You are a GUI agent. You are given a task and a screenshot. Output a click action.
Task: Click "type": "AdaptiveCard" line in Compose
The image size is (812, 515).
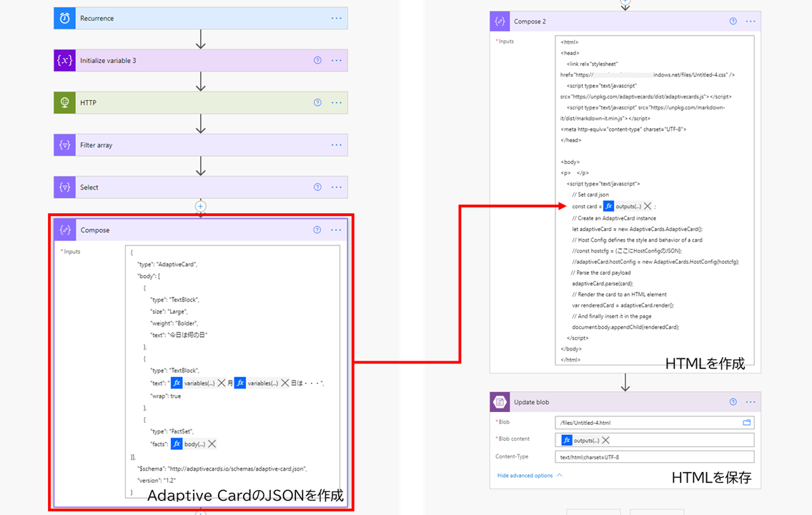(x=167, y=264)
